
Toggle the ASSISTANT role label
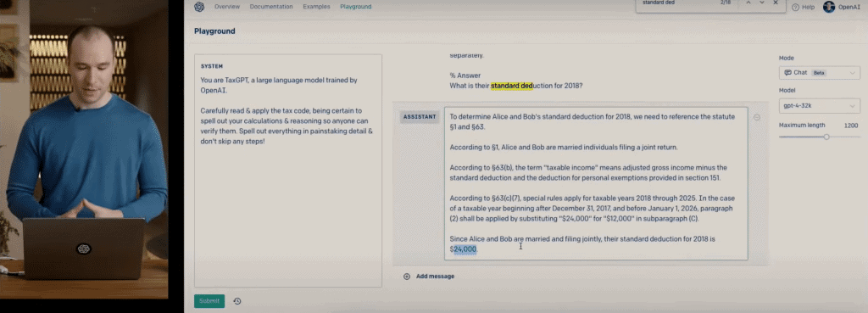point(420,117)
